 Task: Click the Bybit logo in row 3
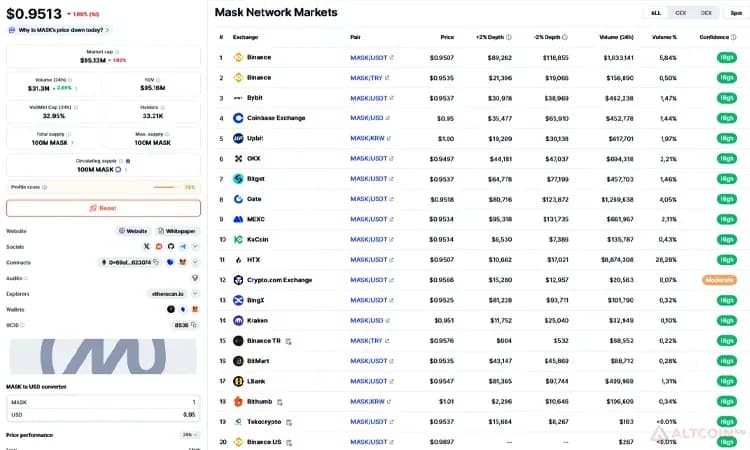(238, 98)
